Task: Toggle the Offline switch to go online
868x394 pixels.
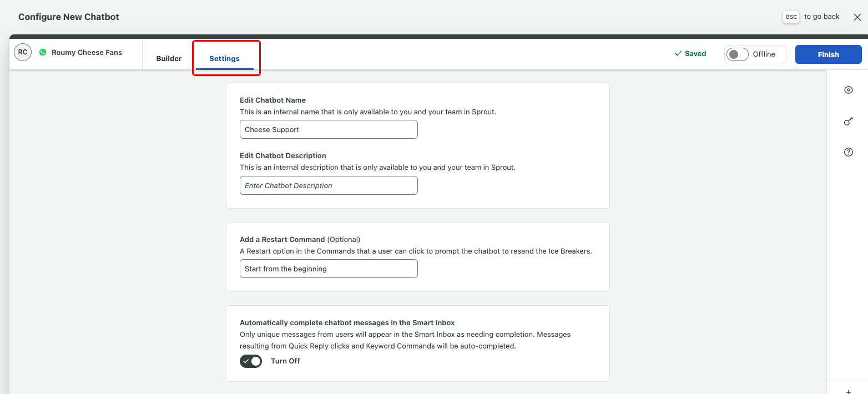Action: pos(738,54)
